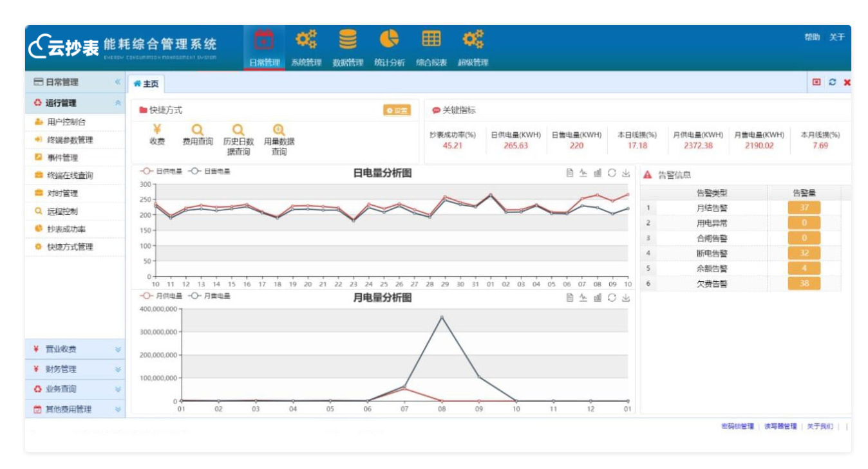Refresh the 日电量分析图 chart

point(612,172)
